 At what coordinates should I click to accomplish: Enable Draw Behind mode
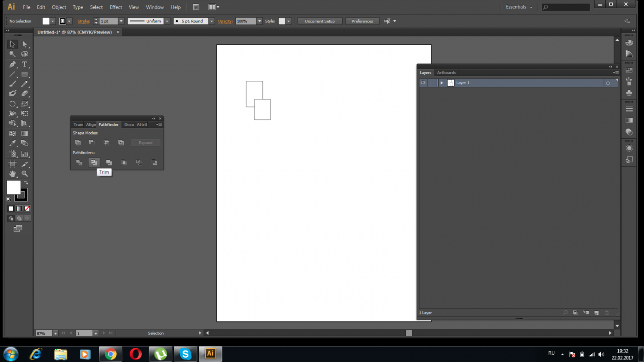(x=19, y=218)
